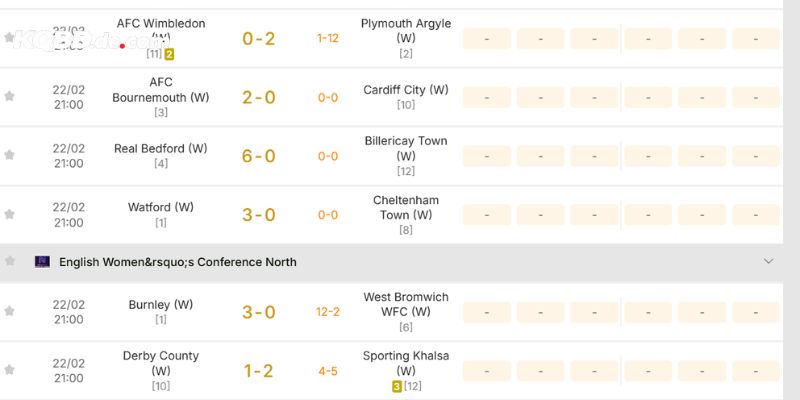The image size is (800, 400).
Task: Click the yellow card badge beside Sporting Khalsa
Action: point(396,386)
